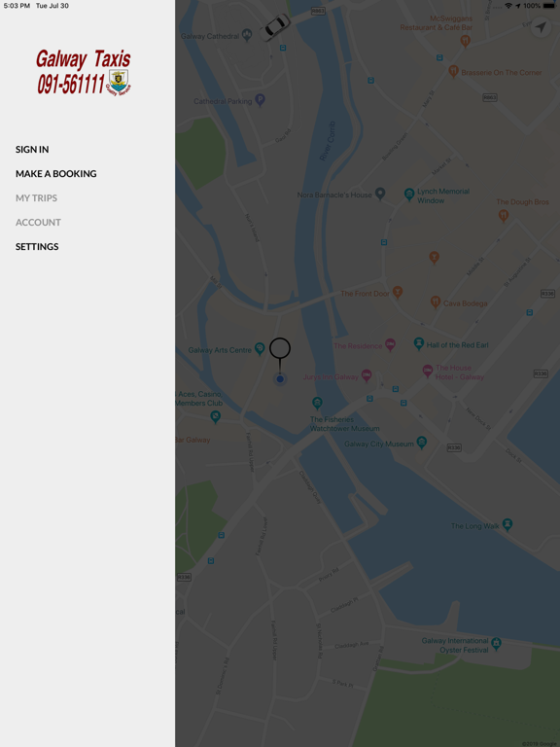
Task: Tap The Front Door bar marker
Action: pos(398,292)
